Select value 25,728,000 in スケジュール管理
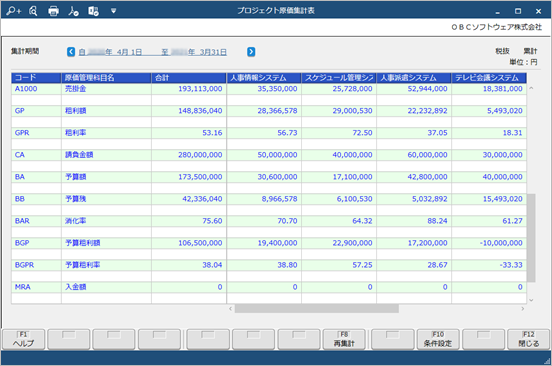The height and width of the screenshot is (366, 552). click(x=339, y=89)
